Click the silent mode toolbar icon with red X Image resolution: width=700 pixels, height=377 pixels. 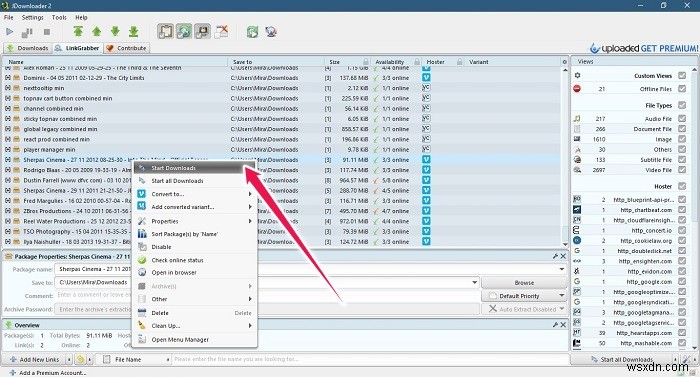[x=221, y=31]
